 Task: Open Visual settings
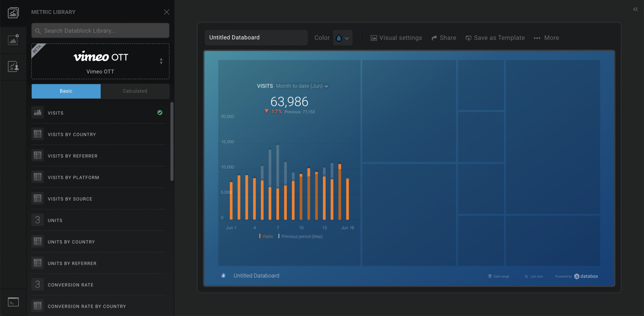396,37
